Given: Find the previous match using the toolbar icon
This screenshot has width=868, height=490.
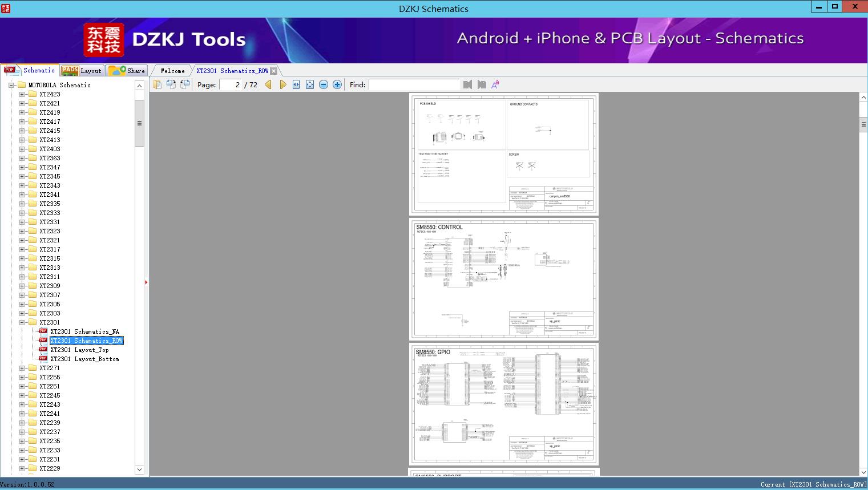Looking at the screenshot, I should click(x=468, y=84).
